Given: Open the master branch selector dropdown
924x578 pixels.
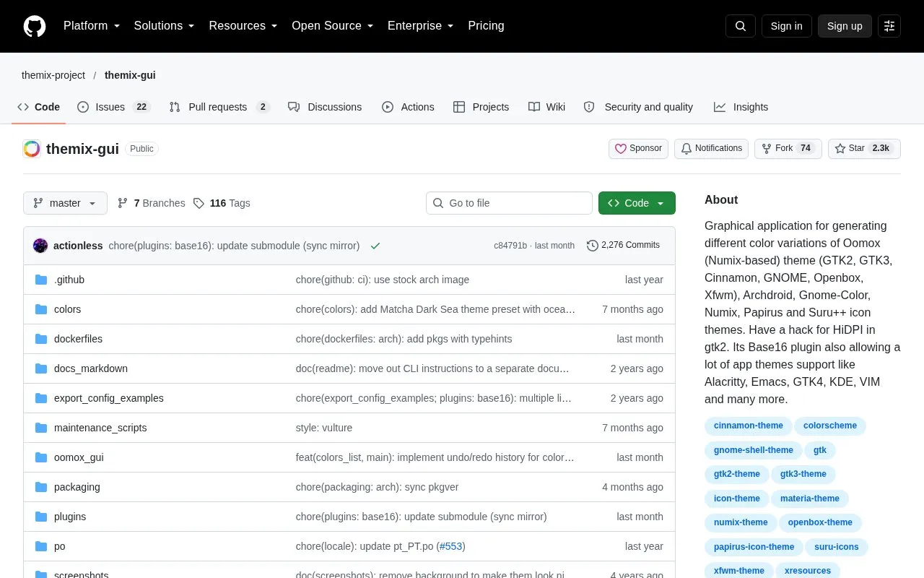Looking at the screenshot, I should pyautogui.click(x=65, y=203).
